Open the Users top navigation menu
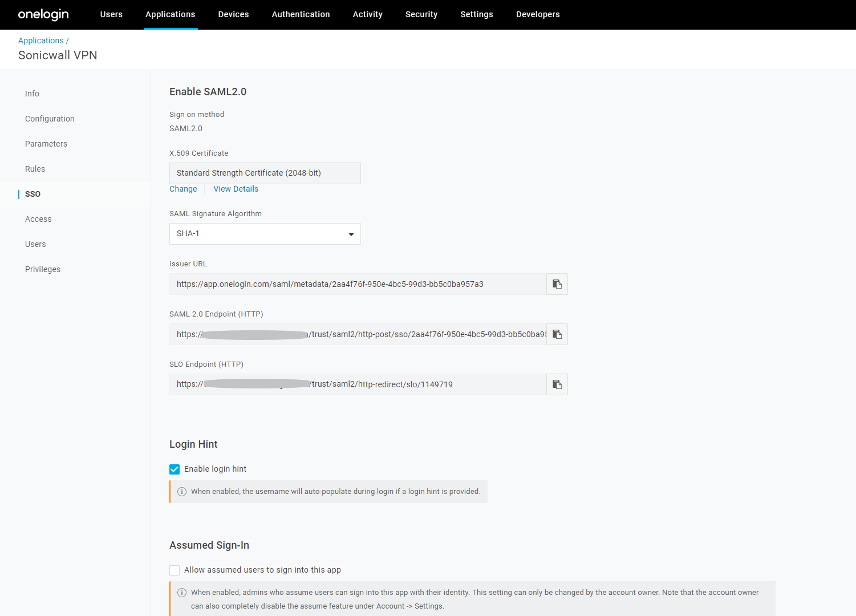This screenshot has width=856, height=616. (111, 14)
